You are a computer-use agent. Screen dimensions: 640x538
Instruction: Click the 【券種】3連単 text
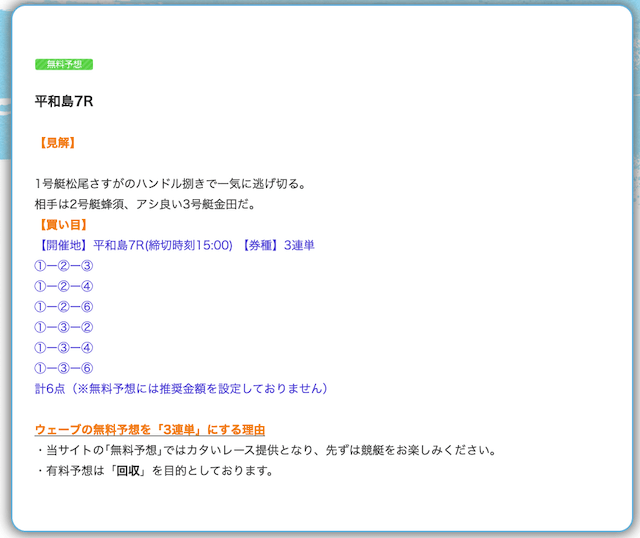coord(278,245)
